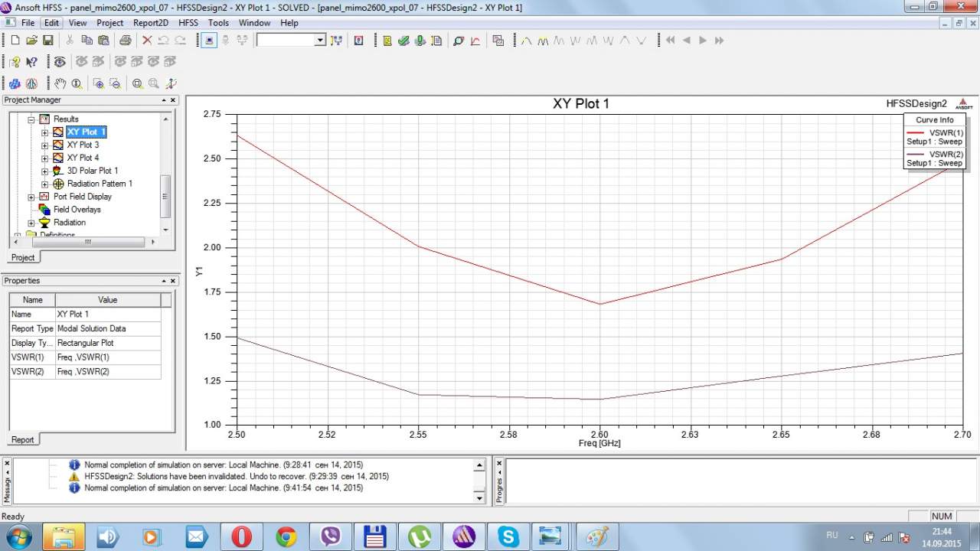Click the Project Manager vertical scrollbar thumb
Viewport: 980px width, 551px height.
click(x=165, y=195)
